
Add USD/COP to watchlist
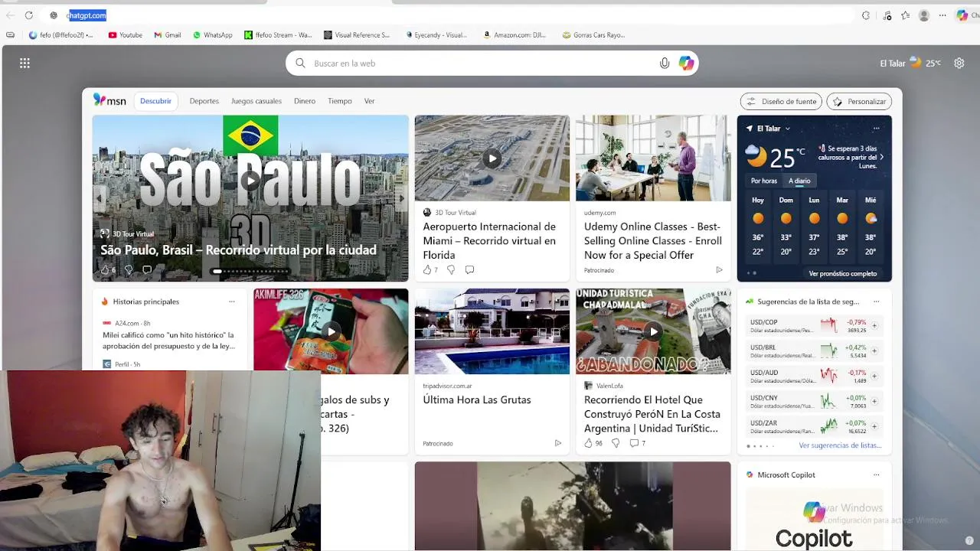pyautogui.click(x=874, y=326)
